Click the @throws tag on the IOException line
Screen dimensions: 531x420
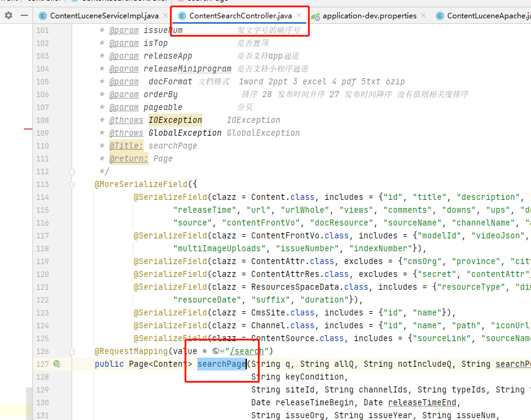click(x=126, y=120)
